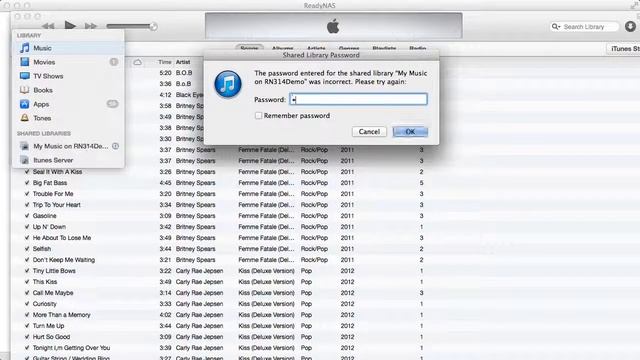
Task: Uncheck the song He About To Lose Me
Action: point(27,238)
